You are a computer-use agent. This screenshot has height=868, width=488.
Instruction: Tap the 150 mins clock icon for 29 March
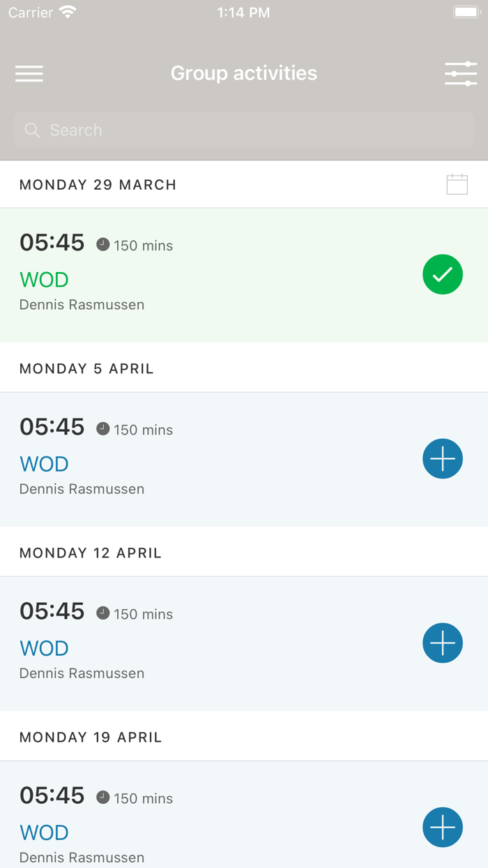pyautogui.click(x=103, y=245)
